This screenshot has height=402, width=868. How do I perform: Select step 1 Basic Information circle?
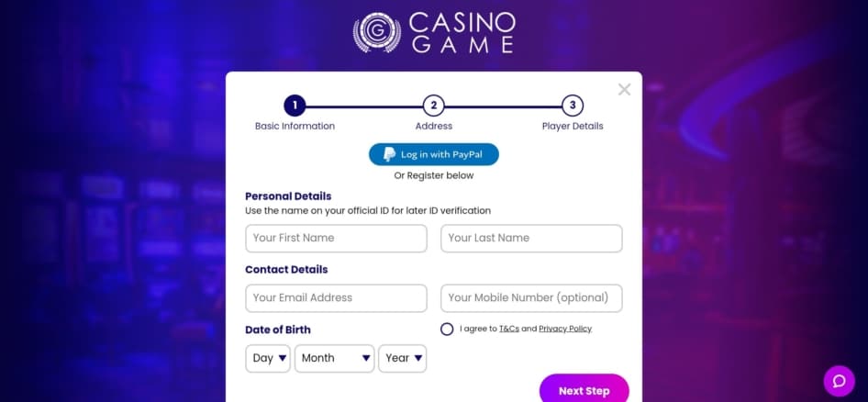(x=295, y=106)
